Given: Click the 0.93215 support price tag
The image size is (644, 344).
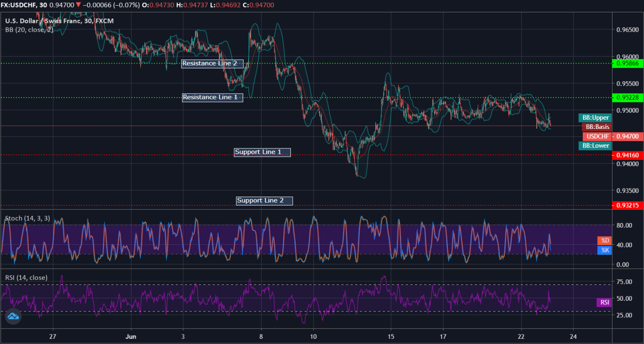Looking at the screenshot, I should pyautogui.click(x=628, y=205).
